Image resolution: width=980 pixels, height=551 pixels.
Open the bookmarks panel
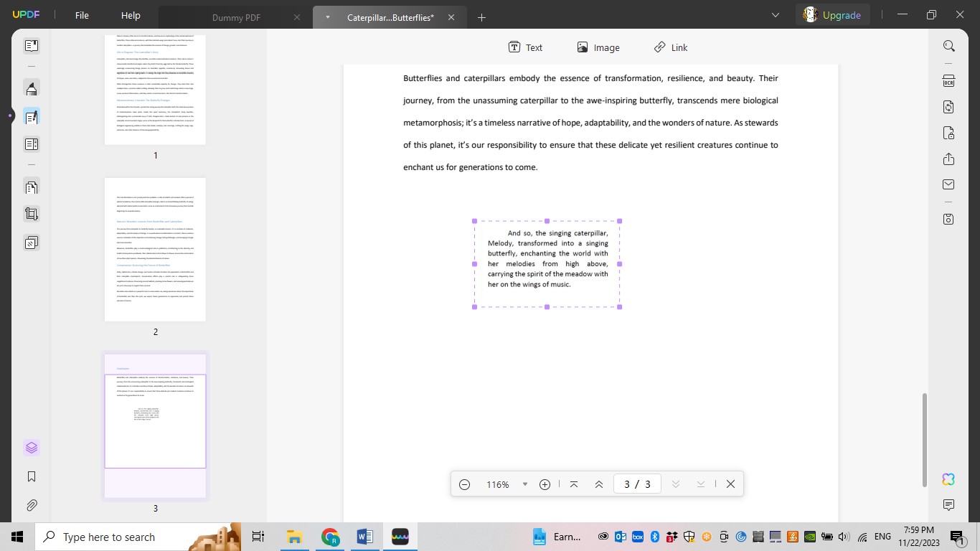(x=31, y=476)
